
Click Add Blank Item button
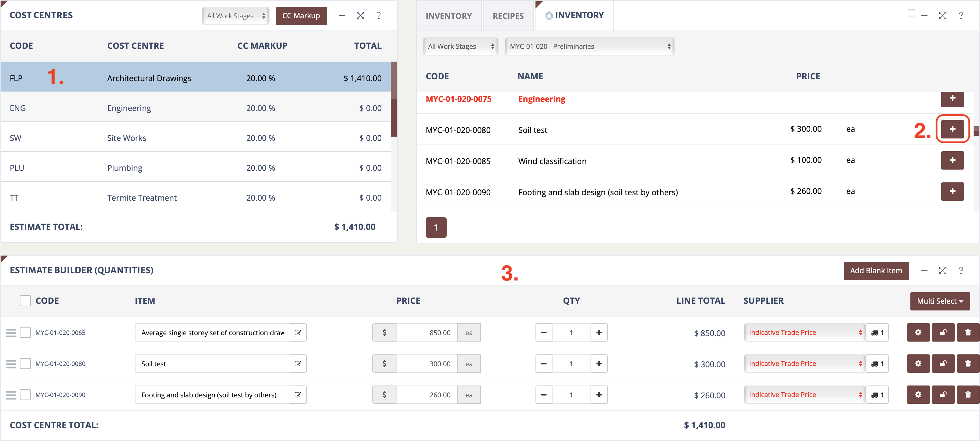click(x=876, y=271)
